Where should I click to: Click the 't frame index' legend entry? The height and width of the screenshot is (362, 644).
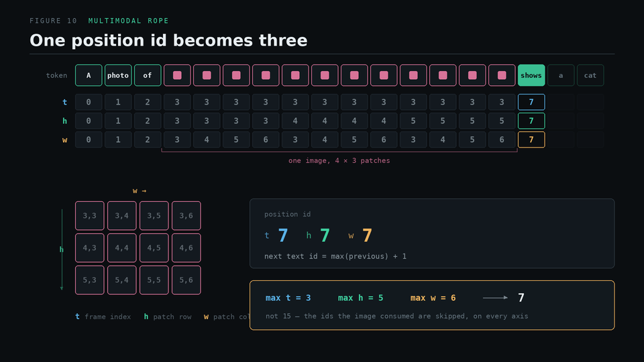tap(103, 316)
